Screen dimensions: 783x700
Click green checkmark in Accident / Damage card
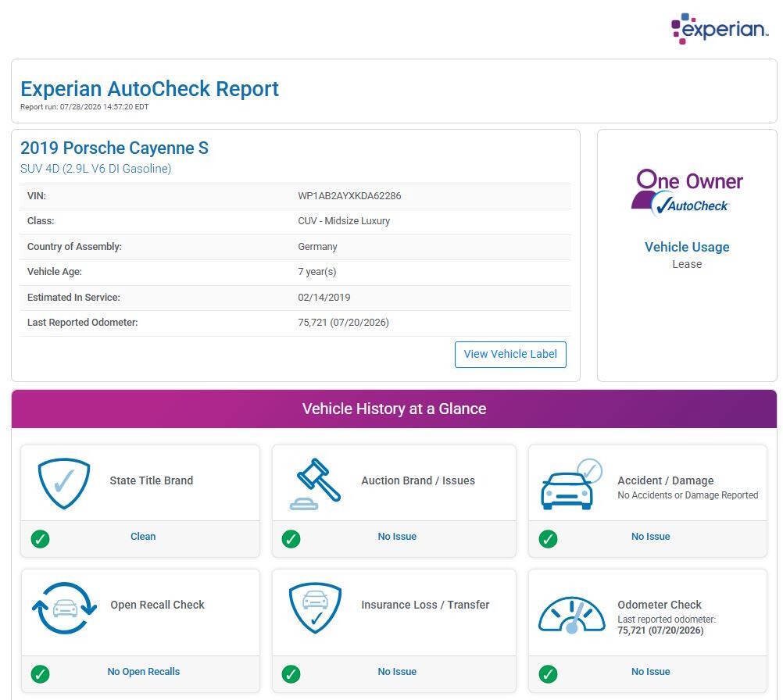point(548,539)
